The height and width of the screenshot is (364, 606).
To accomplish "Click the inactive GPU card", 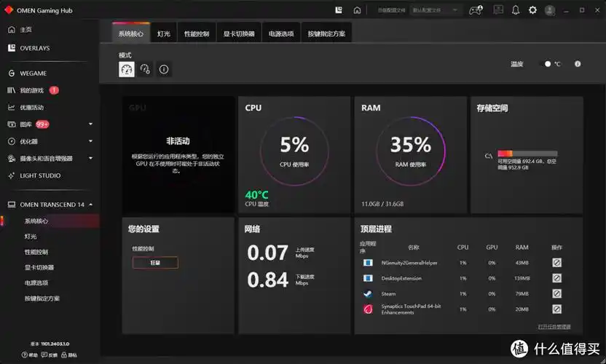I will (x=178, y=154).
